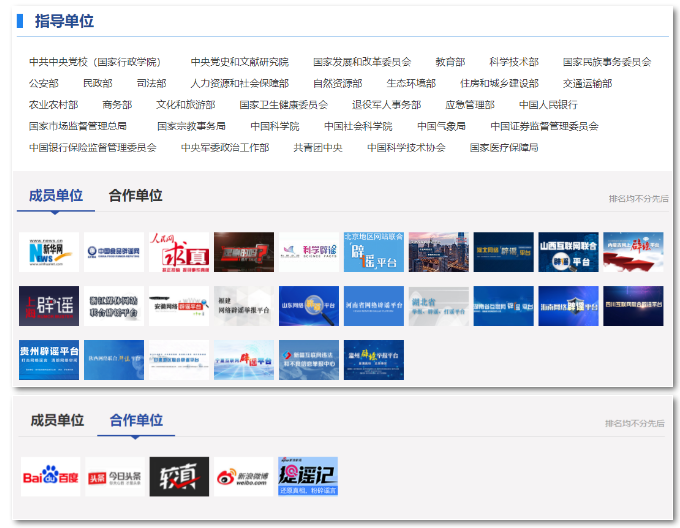Open the 人民网求真 logo
The height and width of the screenshot is (528, 680).
click(179, 252)
